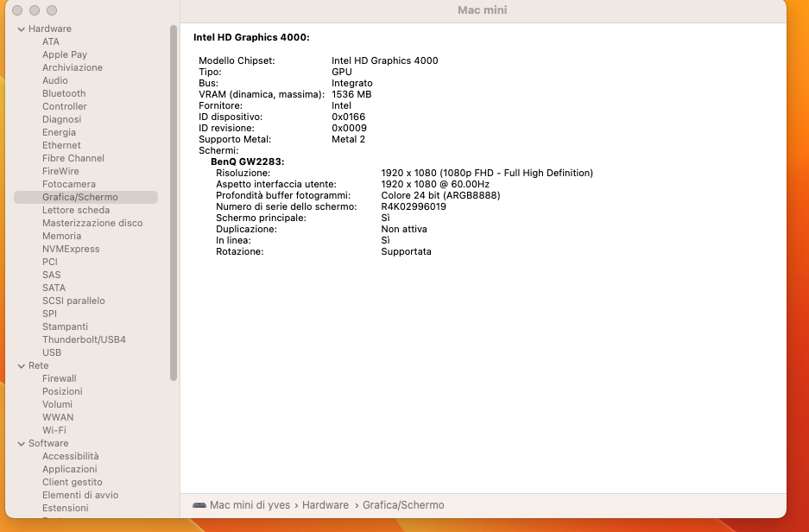Open the Fotocamera entry

pos(68,184)
